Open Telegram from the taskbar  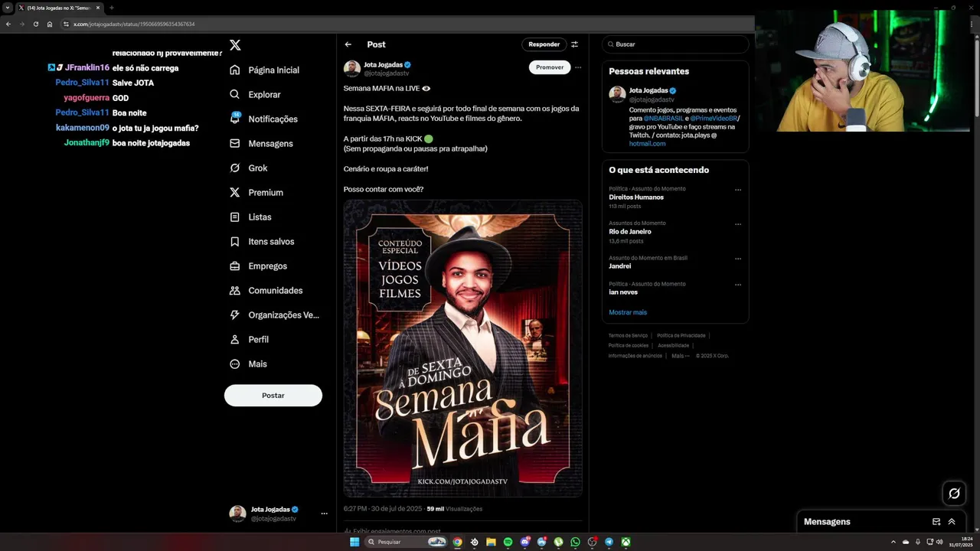(609, 542)
